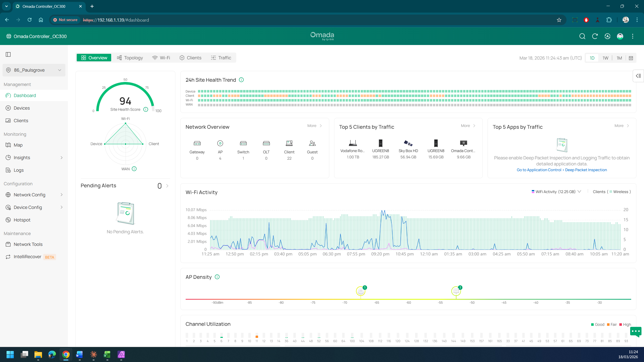Image resolution: width=644 pixels, height=362 pixels.
Task: Open the WiFi Activity metric dropdown
Action: point(579,192)
